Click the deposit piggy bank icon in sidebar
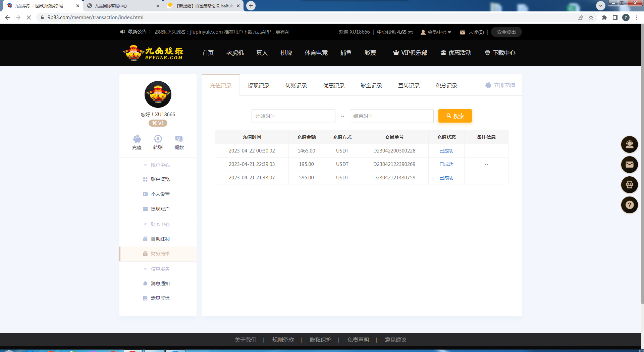 [x=137, y=139]
